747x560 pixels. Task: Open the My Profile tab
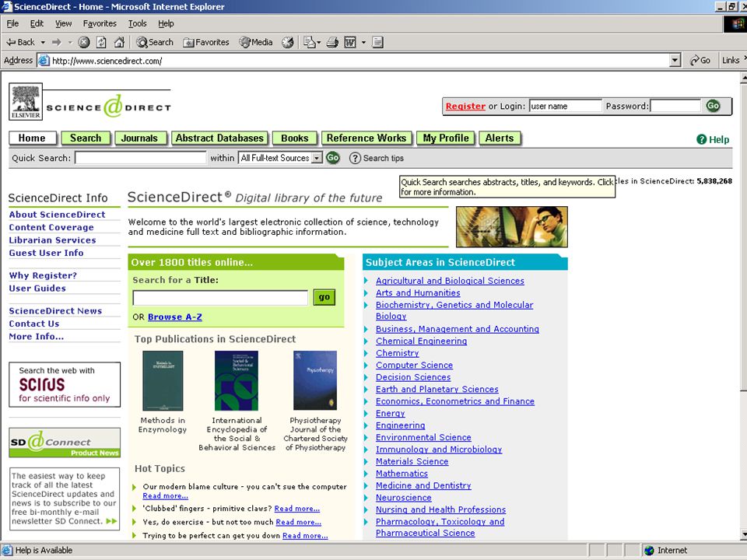[x=446, y=138]
